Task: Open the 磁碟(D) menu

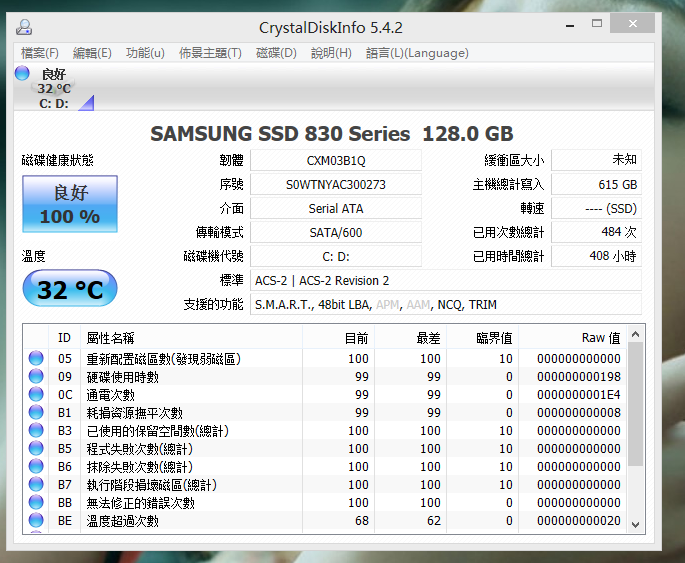Action: (x=276, y=53)
